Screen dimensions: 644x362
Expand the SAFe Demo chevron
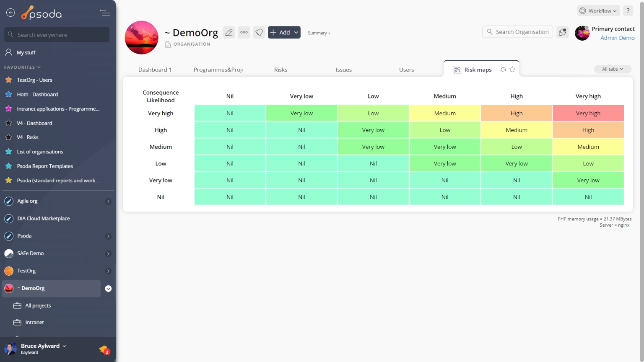pyautogui.click(x=108, y=254)
